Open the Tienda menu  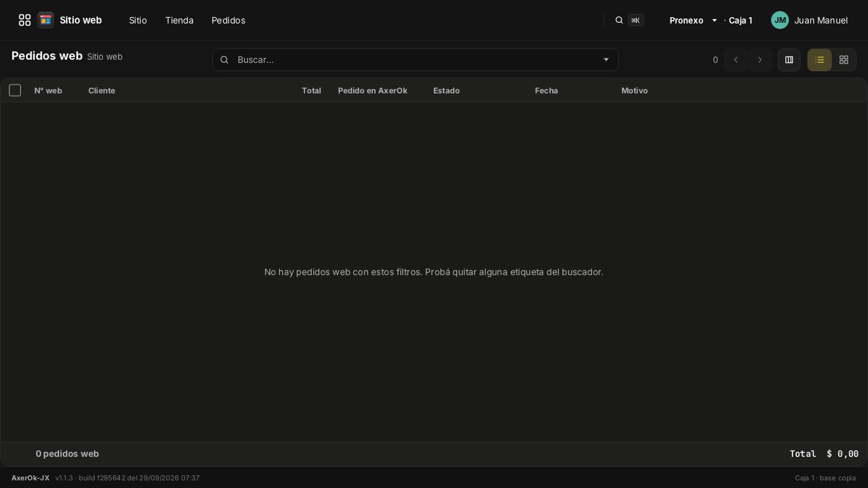(x=179, y=20)
